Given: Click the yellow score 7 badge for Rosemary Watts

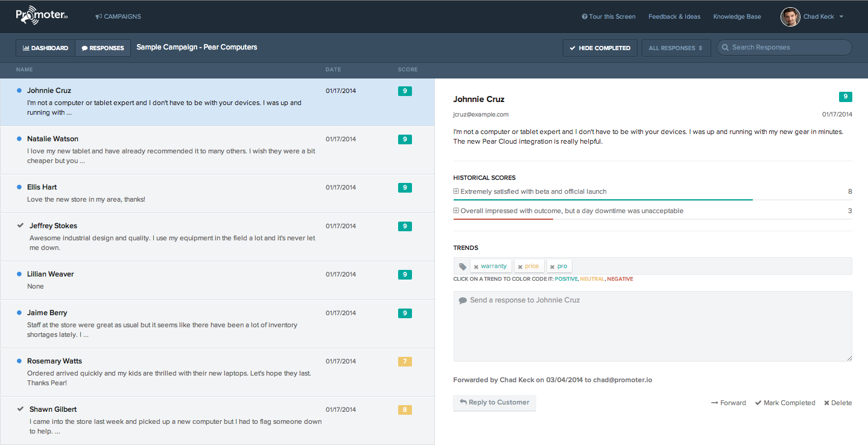Looking at the screenshot, I should [405, 362].
